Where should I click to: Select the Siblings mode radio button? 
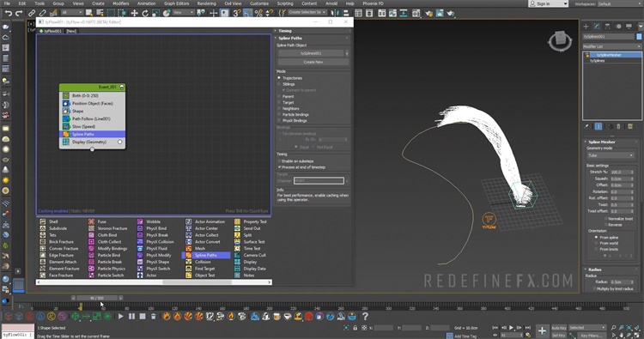pos(279,84)
